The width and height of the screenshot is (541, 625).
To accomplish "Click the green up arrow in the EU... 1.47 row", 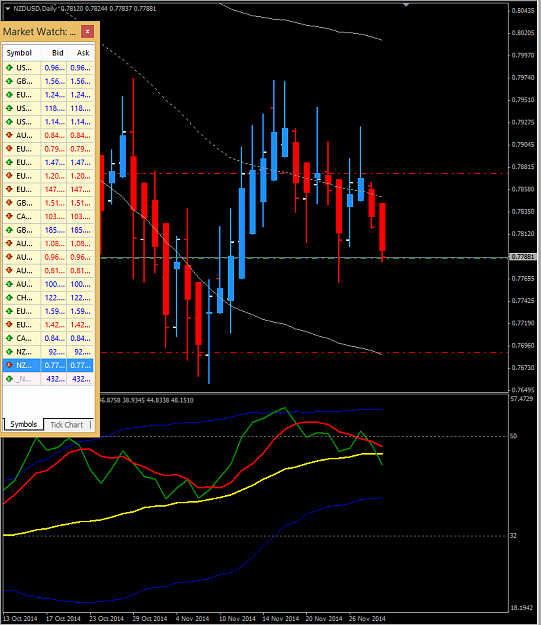I will tap(9, 163).
